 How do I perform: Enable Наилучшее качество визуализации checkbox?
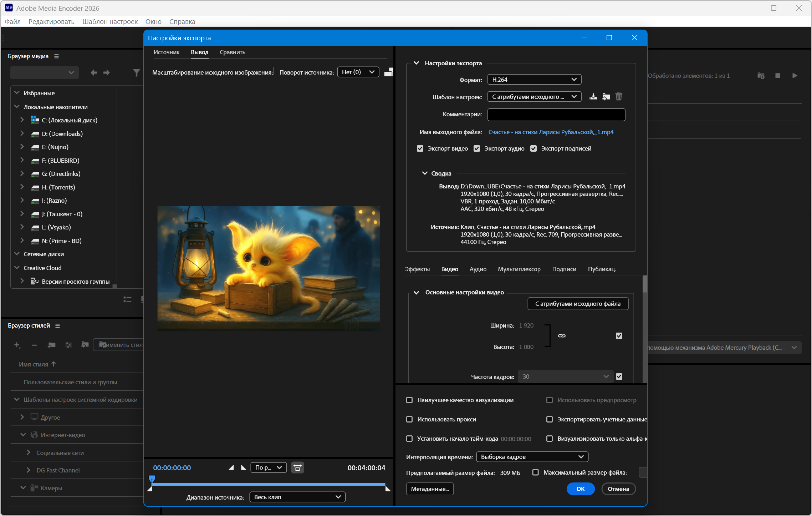point(409,400)
